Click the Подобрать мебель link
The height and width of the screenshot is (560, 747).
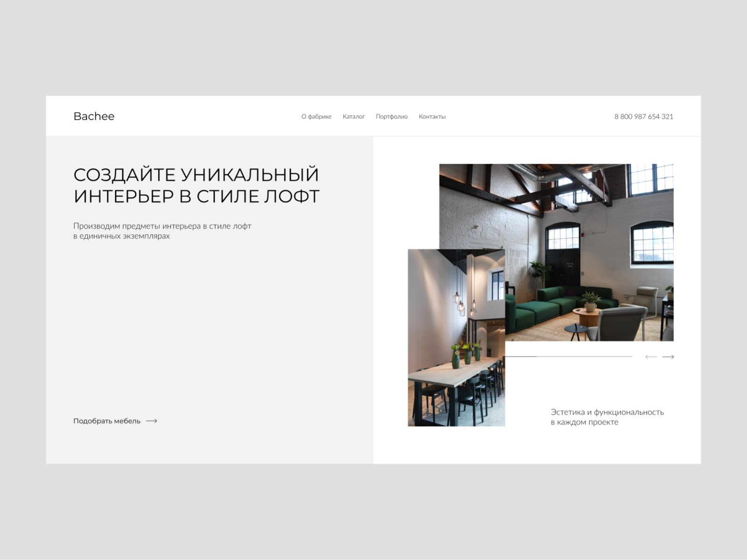coord(106,421)
